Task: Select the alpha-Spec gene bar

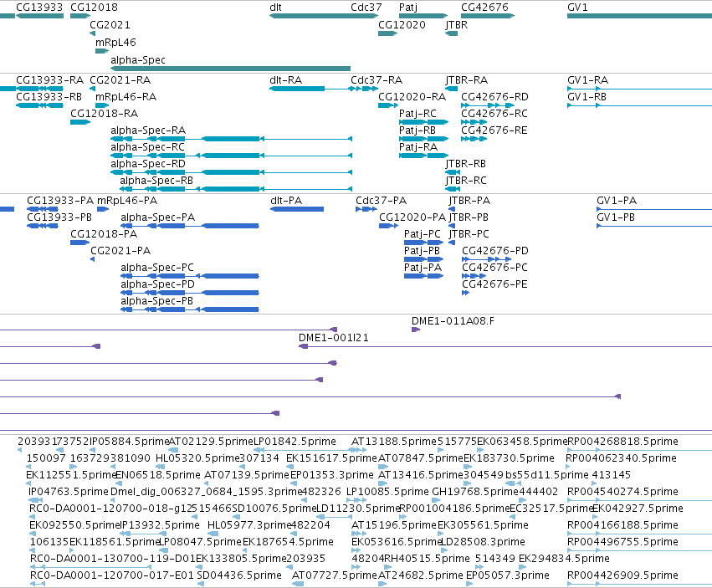Action: [230, 69]
